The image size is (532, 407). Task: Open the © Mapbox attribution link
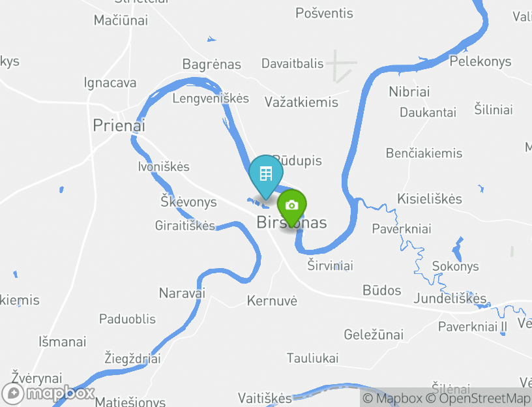[x=392, y=398]
